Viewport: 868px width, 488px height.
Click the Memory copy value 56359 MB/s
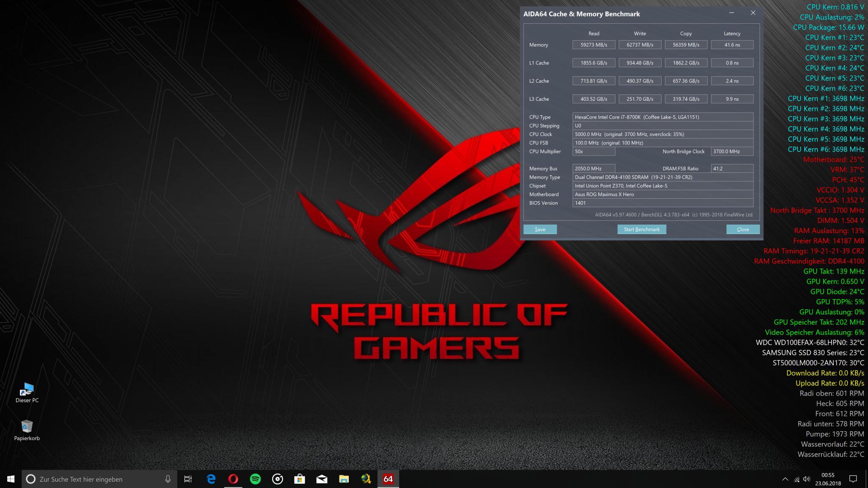point(686,44)
